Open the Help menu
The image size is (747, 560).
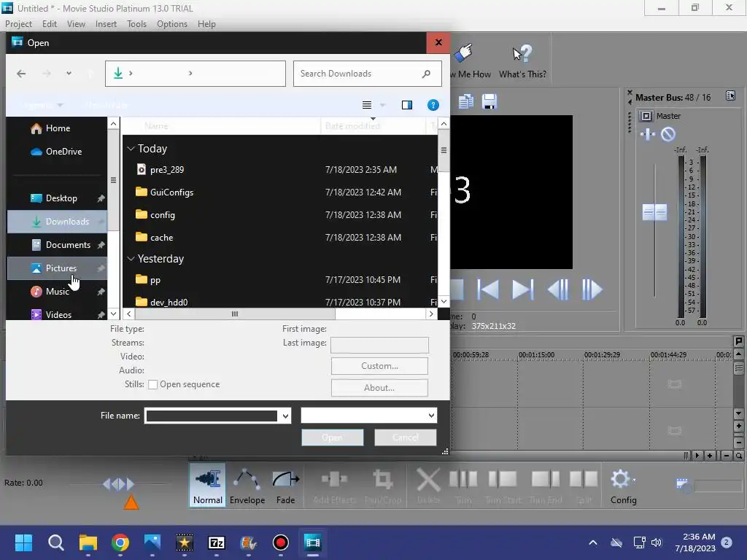[206, 24]
